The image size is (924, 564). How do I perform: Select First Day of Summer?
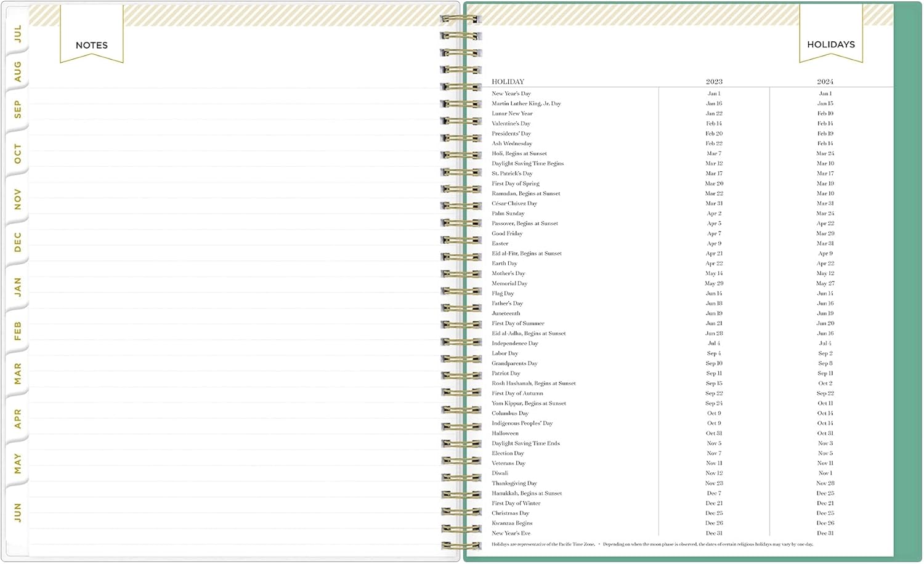coord(518,323)
